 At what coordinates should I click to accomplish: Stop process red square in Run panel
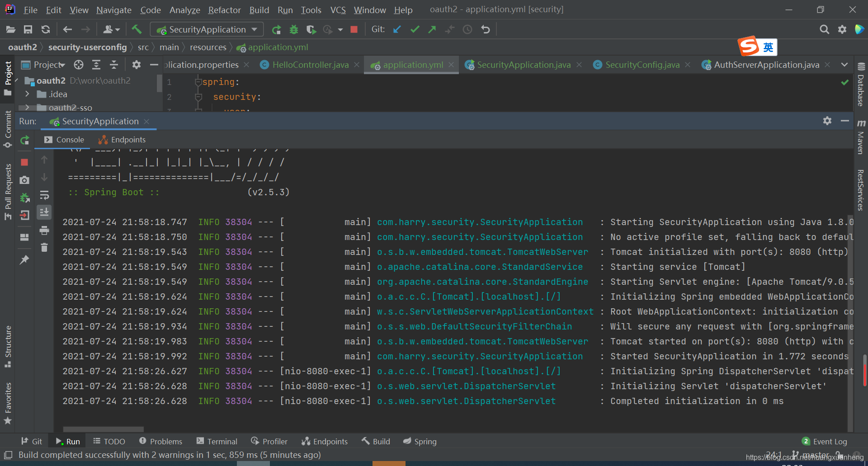24,162
